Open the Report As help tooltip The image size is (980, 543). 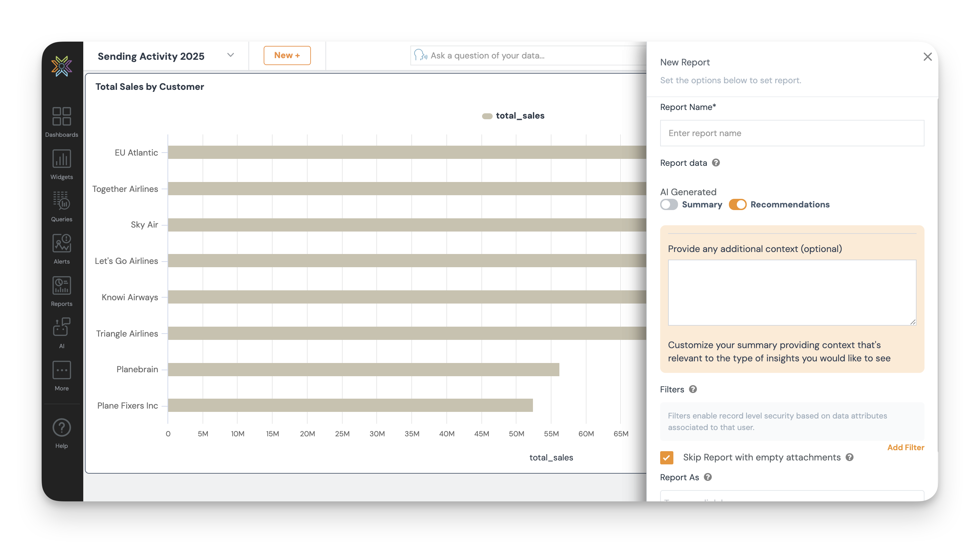[708, 477]
